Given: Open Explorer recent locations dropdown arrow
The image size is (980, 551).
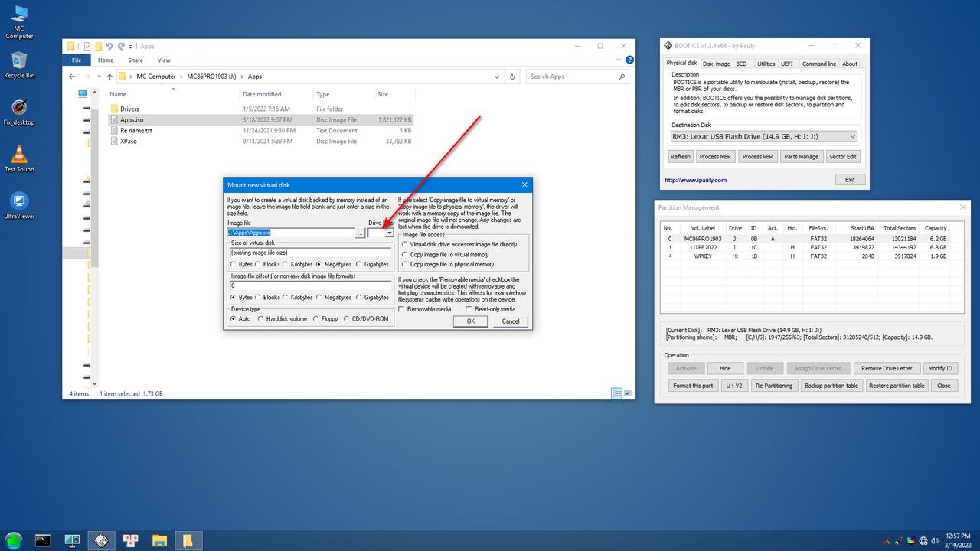Looking at the screenshot, I should click(x=98, y=77).
